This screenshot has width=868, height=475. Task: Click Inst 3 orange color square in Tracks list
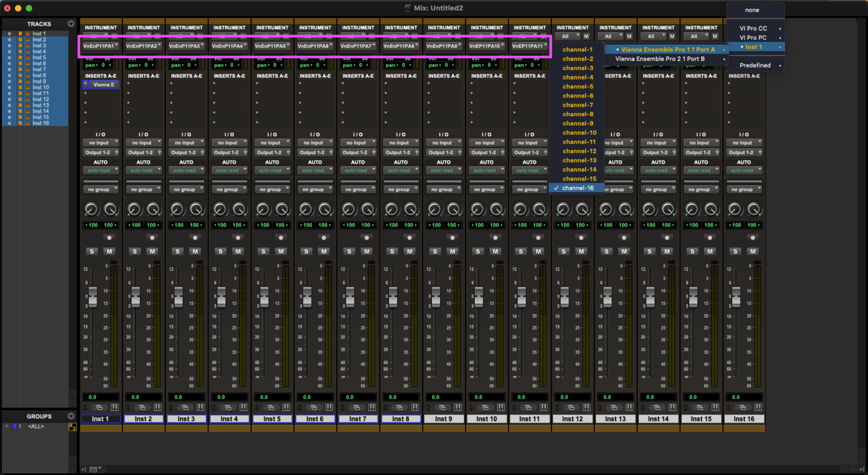pos(20,45)
